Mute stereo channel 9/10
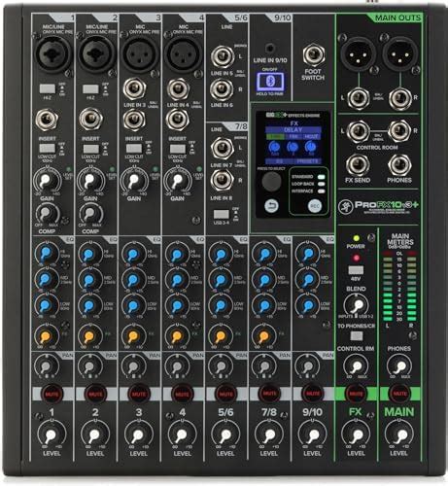 pos(313,394)
